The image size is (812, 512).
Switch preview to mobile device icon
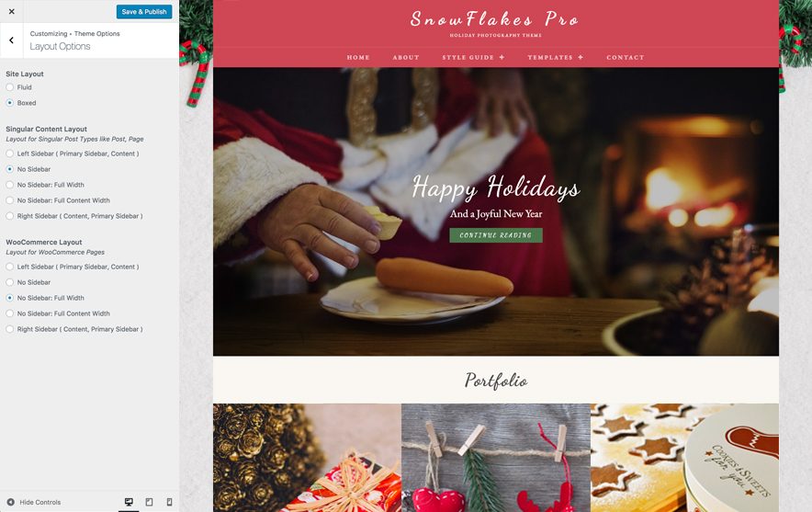[169, 502]
